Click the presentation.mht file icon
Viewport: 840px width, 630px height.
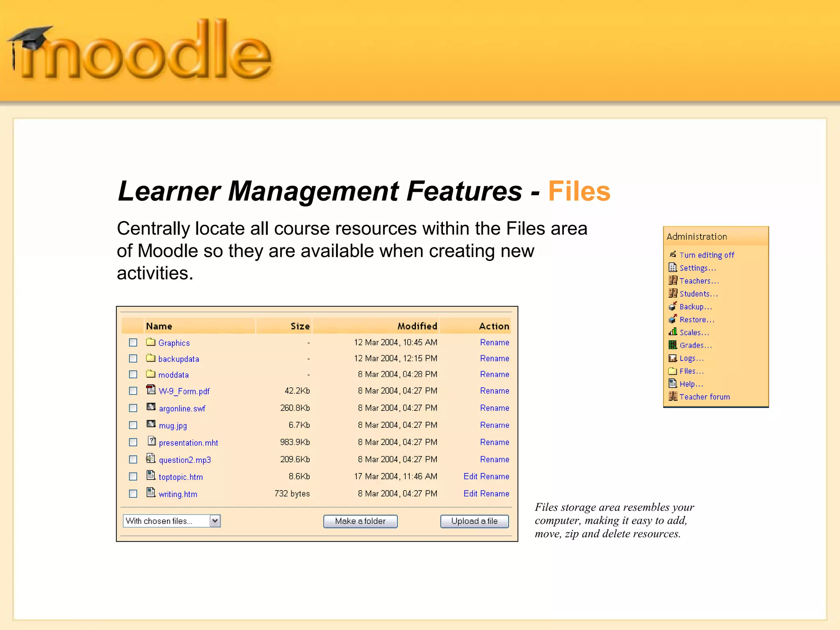click(x=152, y=441)
